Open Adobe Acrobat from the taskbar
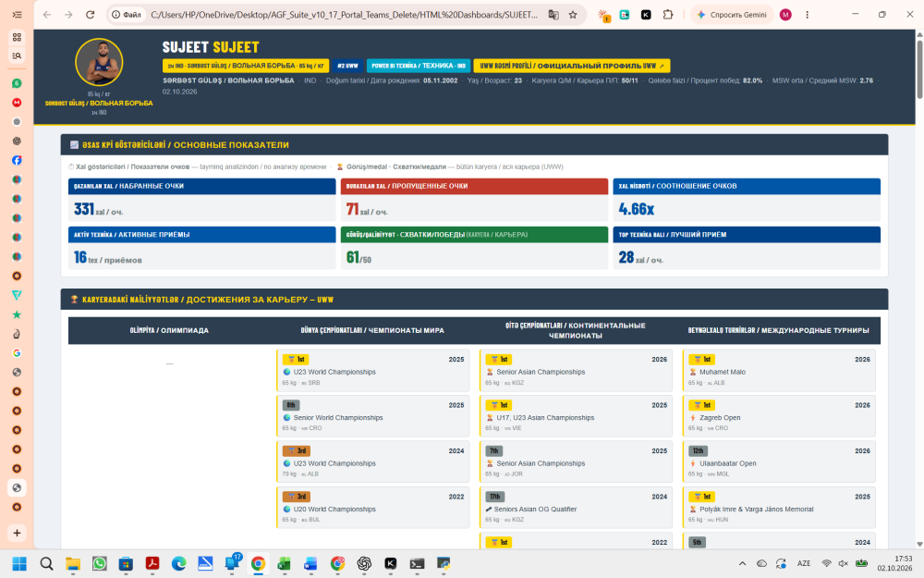The width and height of the screenshot is (924, 578). pos(152,564)
